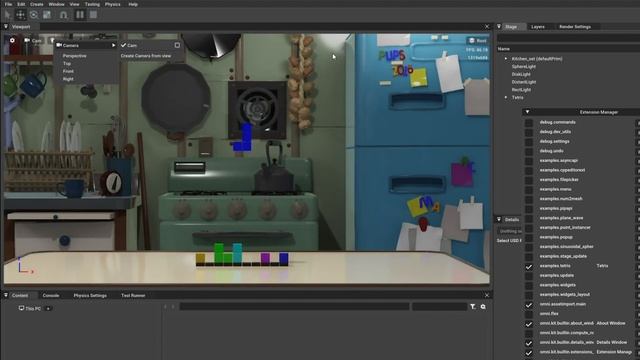Enable debug.dev_utils extension checkbox
The width and height of the screenshot is (640, 360).
point(529,132)
